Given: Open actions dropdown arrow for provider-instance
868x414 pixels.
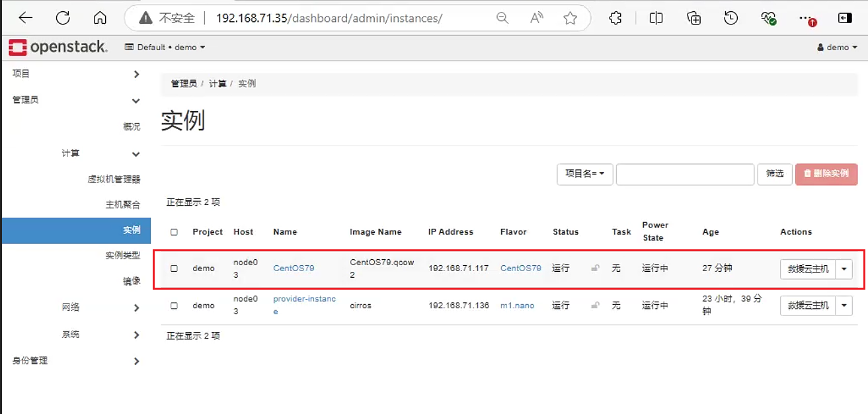Looking at the screenshot, I should 844,306.
